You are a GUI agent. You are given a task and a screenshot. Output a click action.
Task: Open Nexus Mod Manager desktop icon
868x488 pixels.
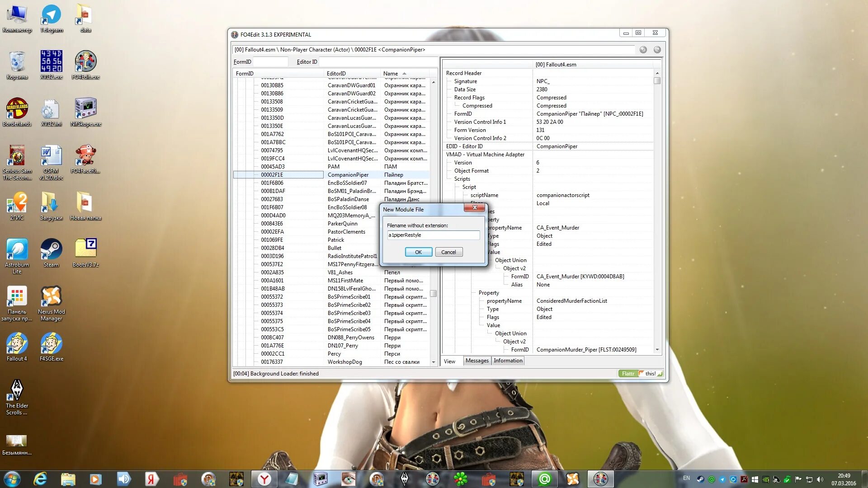coord(51,304)
